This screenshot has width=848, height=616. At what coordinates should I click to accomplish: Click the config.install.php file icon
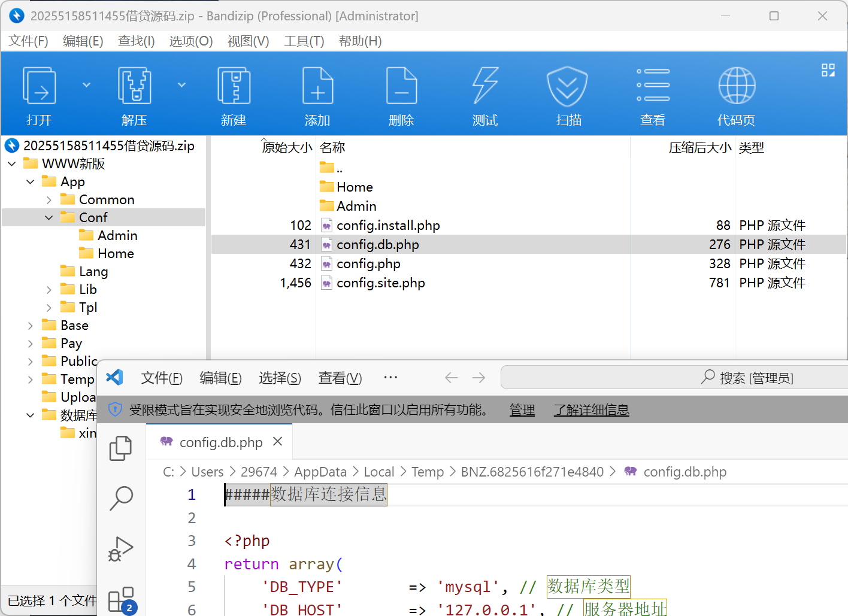coord(326,226)
